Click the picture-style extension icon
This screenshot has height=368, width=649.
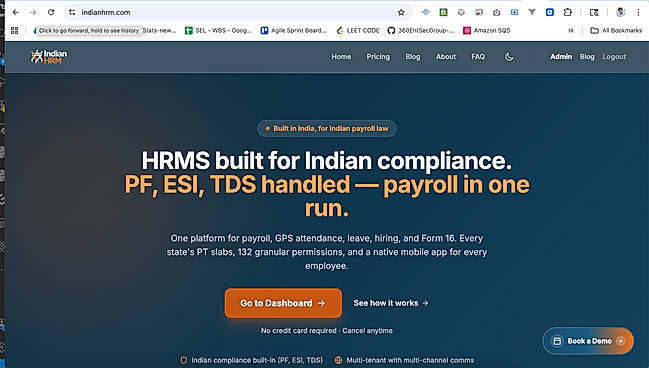(x=479, y=12)
